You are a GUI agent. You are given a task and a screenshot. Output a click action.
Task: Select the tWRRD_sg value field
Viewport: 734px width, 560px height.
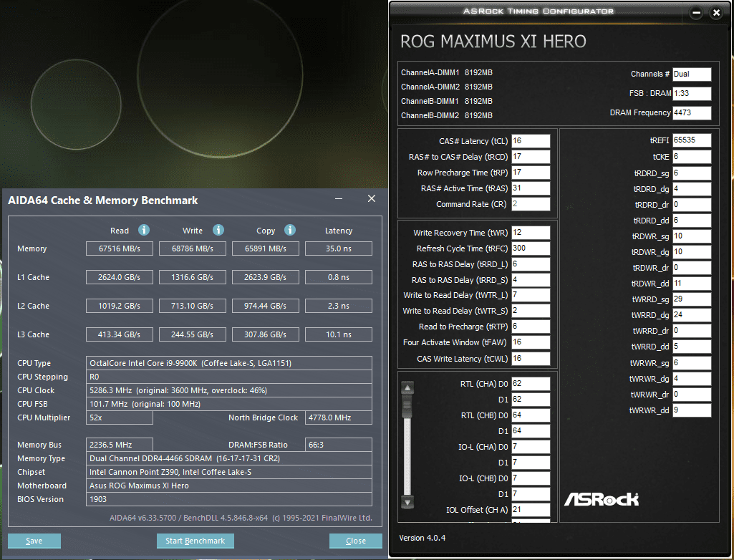pos(692,299)
